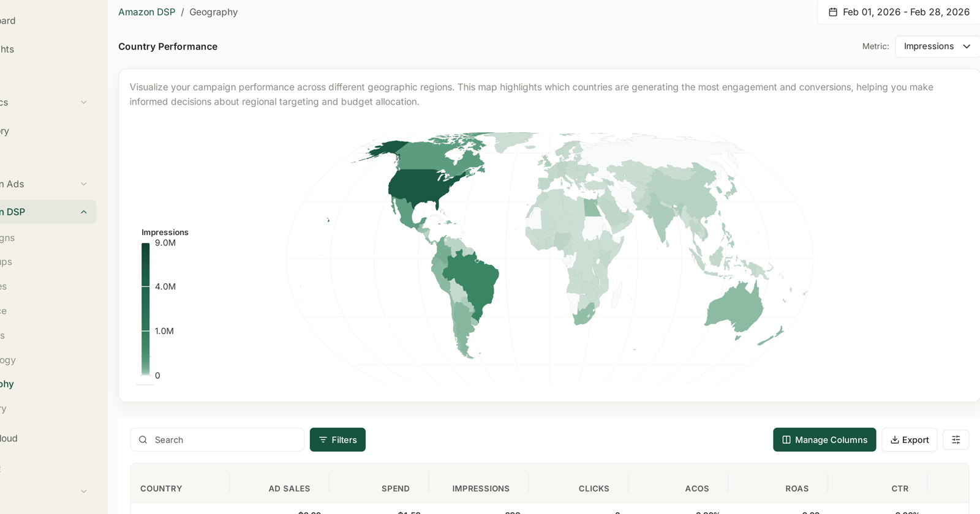Click the Manage Columns button

click(824, 440)
